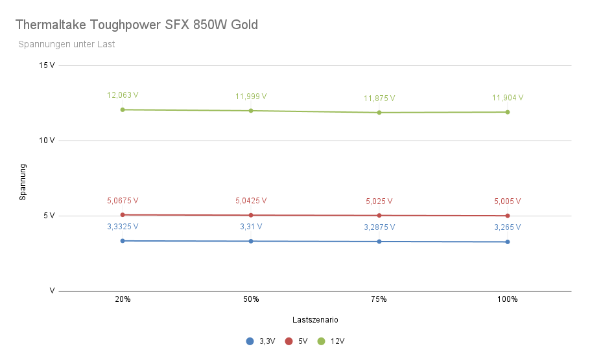Select the 5V point at 50% load

[x=251, y=215]
